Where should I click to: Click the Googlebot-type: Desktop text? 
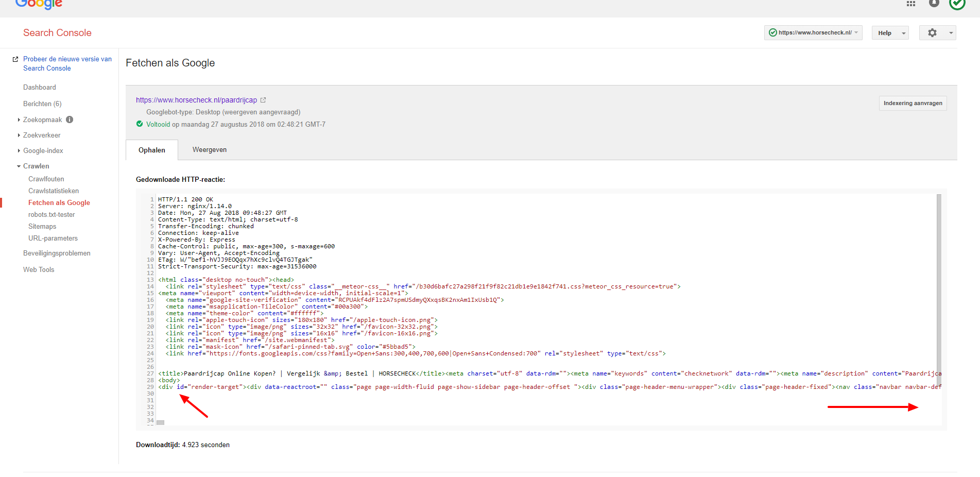coord(223,112)
